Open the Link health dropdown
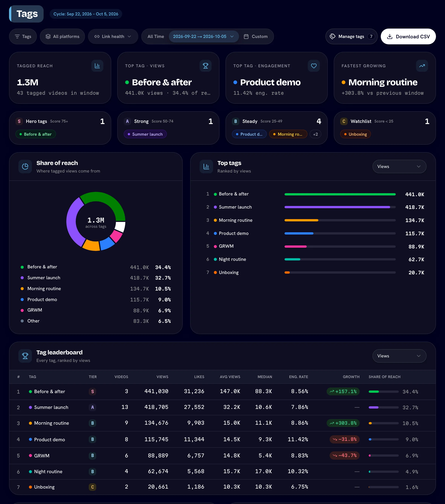 point(113,36)
